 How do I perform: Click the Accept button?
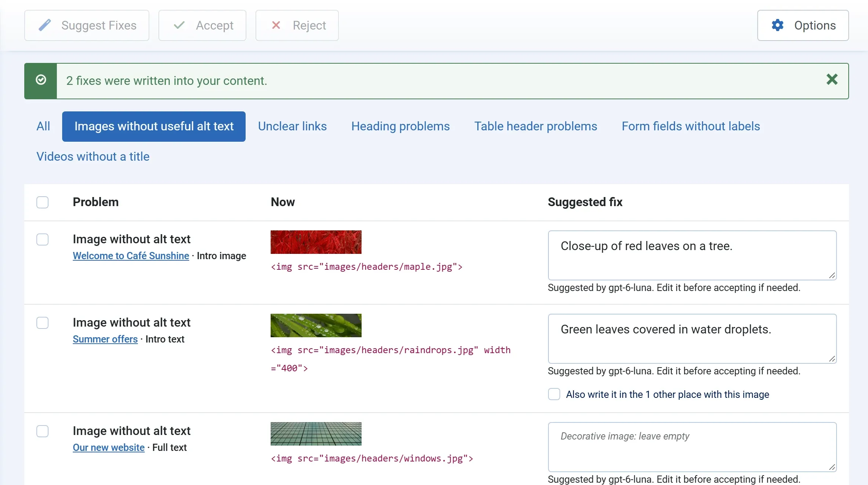(202, 25)
